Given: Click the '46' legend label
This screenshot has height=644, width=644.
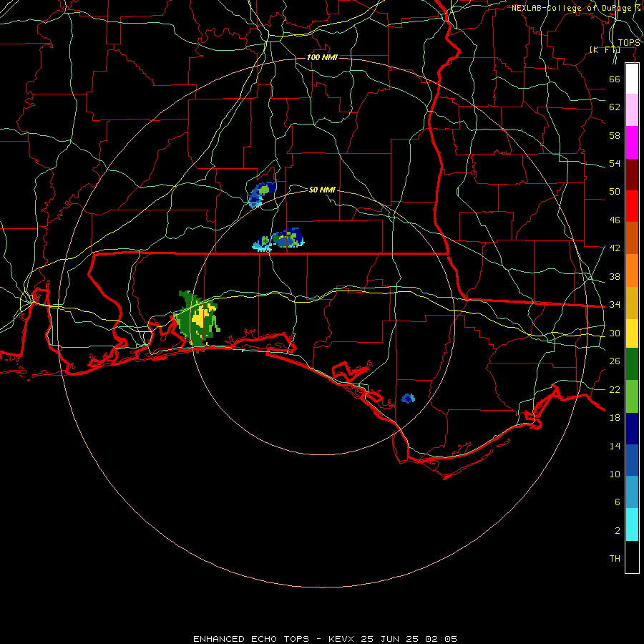Looking at the screenshot, I should point(615,220).
